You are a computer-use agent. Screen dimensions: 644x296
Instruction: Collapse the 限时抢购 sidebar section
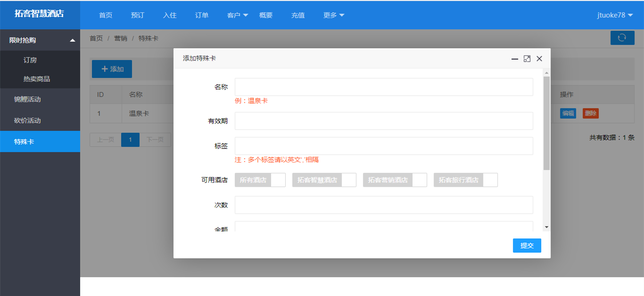click(x=40, y=40)
